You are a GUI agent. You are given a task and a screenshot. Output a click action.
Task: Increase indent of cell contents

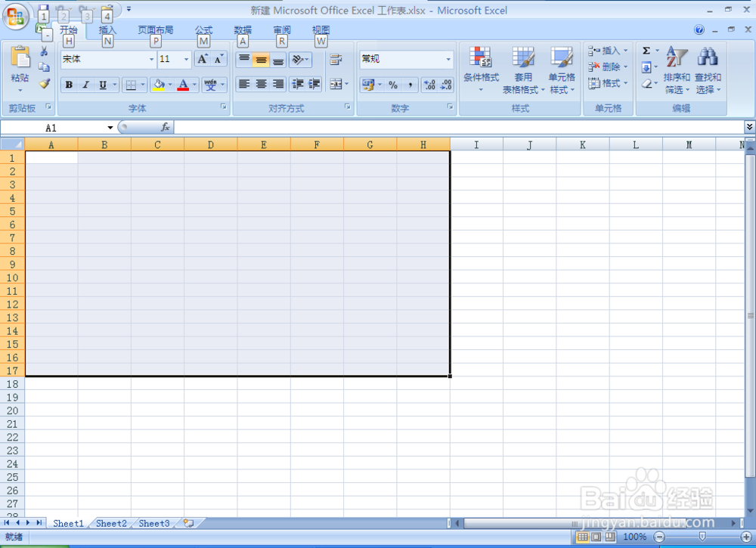point(314,85)
